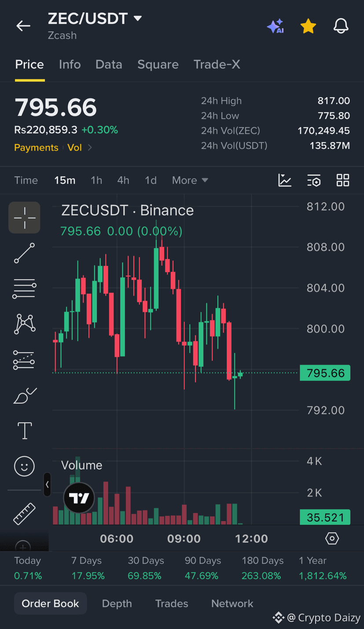Tap the Payments link
The width and height of the screenshot is (364, 629).
pyautogui.click(x=36, y=148)
